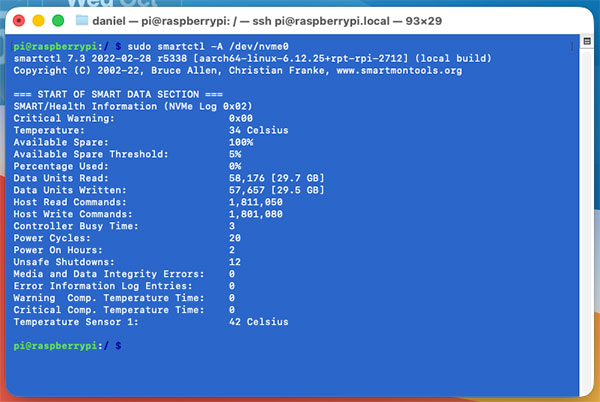Click Host Write Commands value 1,801,080
Screen dimensions: 600x402
[x=256, y=214]
